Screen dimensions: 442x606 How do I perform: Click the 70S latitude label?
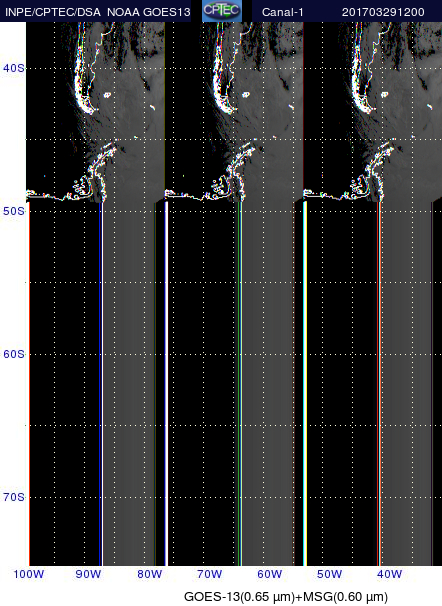(14, 497)
